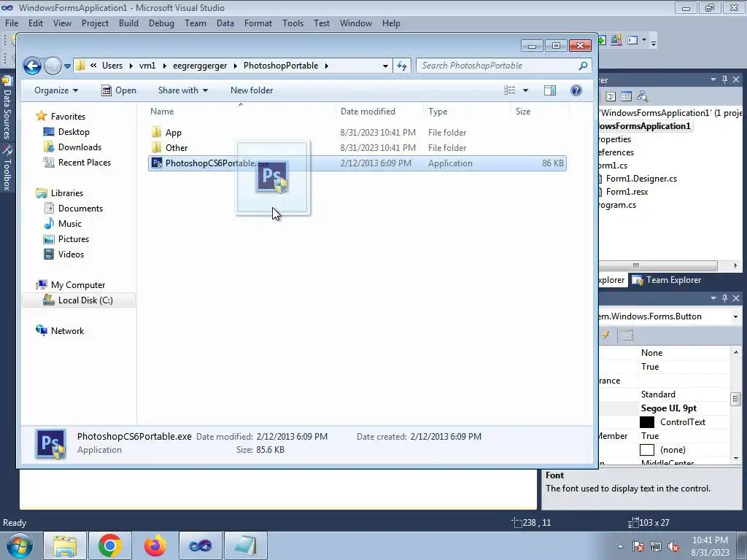The width and height of the screenshot is (747, 560).
Task: Open the Project menu
Action: point(95,23)
